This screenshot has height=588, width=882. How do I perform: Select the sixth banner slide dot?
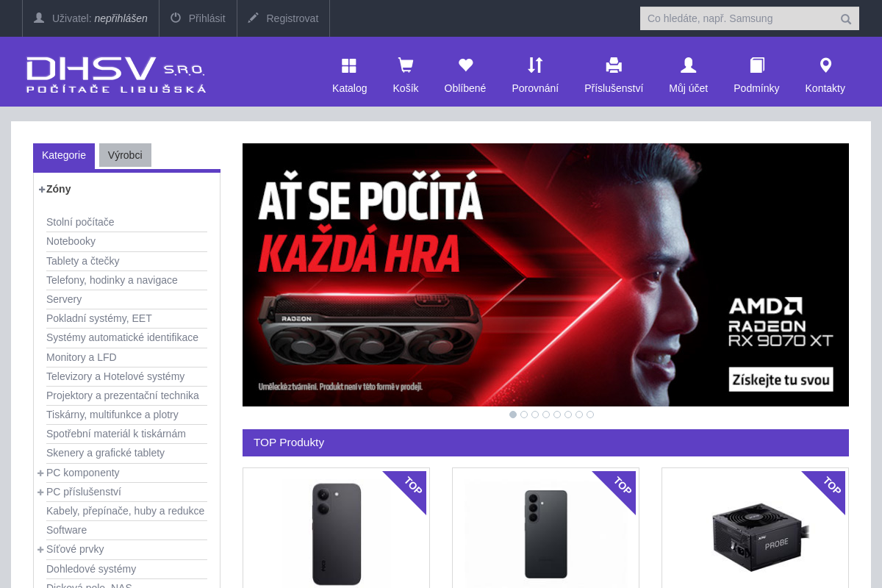click(x=568, y=415)
